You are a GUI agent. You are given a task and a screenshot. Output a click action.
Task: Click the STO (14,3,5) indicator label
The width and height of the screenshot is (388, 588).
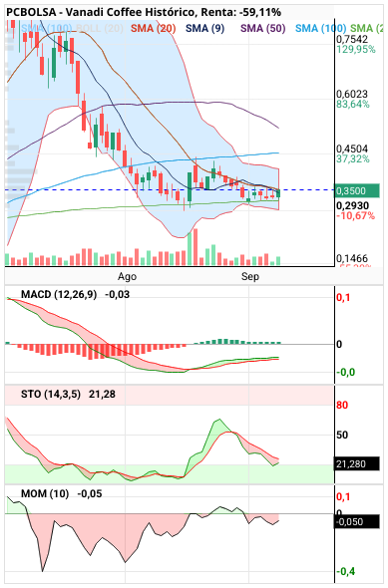coord(51,395)
